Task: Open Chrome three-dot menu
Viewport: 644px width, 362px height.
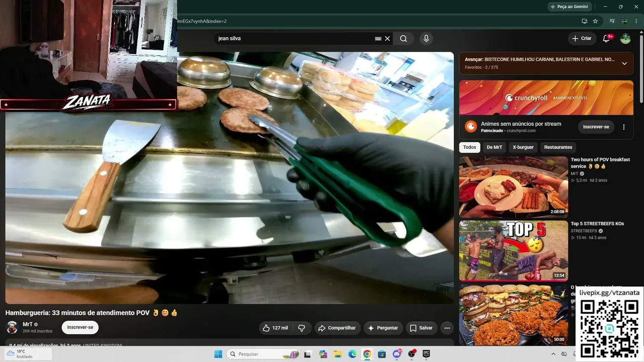Action: [x=636, y=21]
